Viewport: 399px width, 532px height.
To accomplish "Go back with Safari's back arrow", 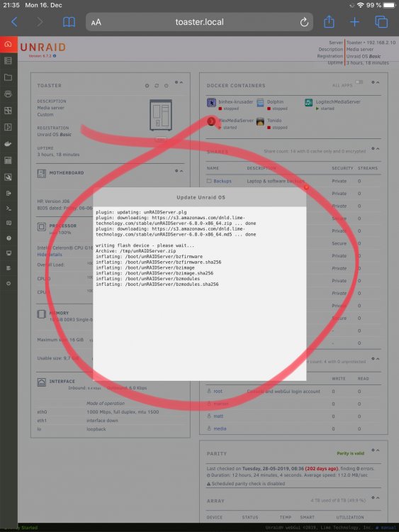I will [14, 22].
